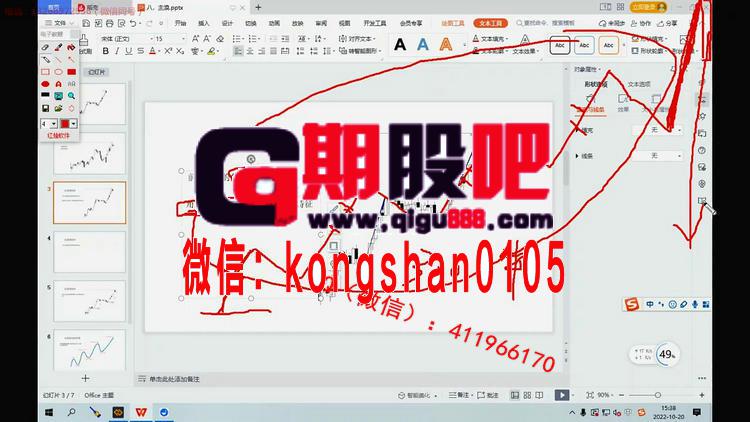Click 对齐文本 align text button
The height and width of the screenshot is (422, 750).
pos(357,39)
